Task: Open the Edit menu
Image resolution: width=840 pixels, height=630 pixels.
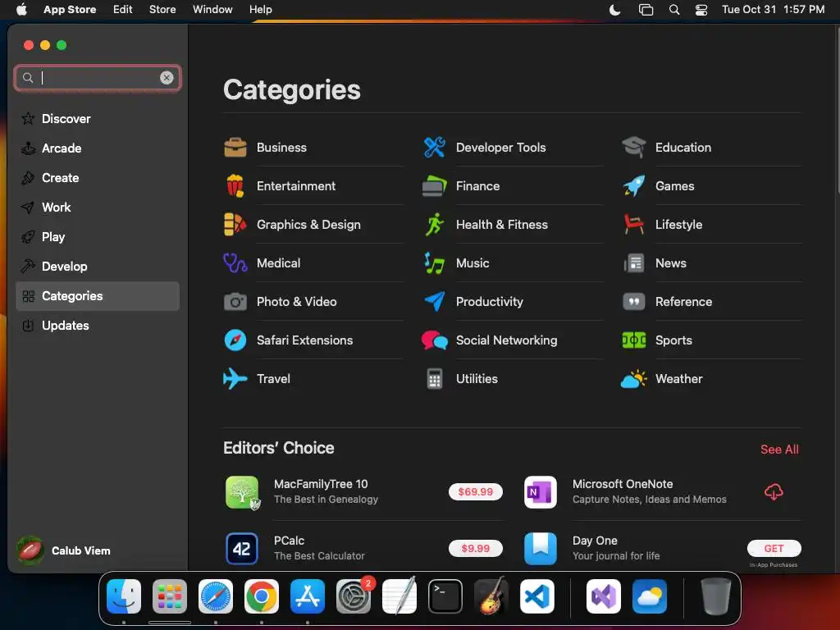Action: 123,9
